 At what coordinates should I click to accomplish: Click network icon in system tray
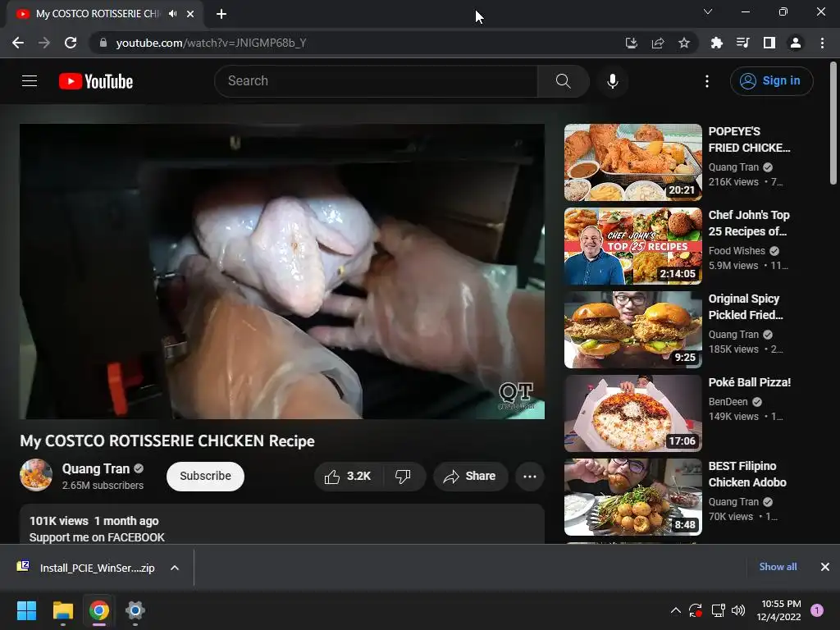coord(718,610)
